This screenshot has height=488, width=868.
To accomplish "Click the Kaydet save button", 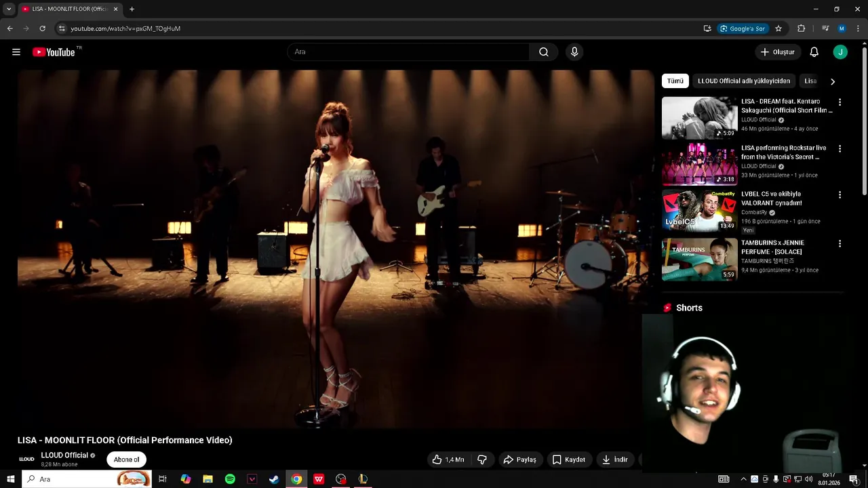I will point(568,460).
